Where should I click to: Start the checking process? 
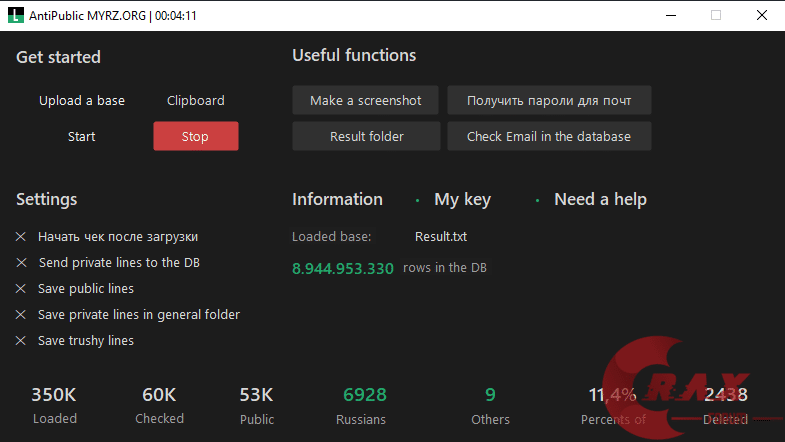(81, 137)
